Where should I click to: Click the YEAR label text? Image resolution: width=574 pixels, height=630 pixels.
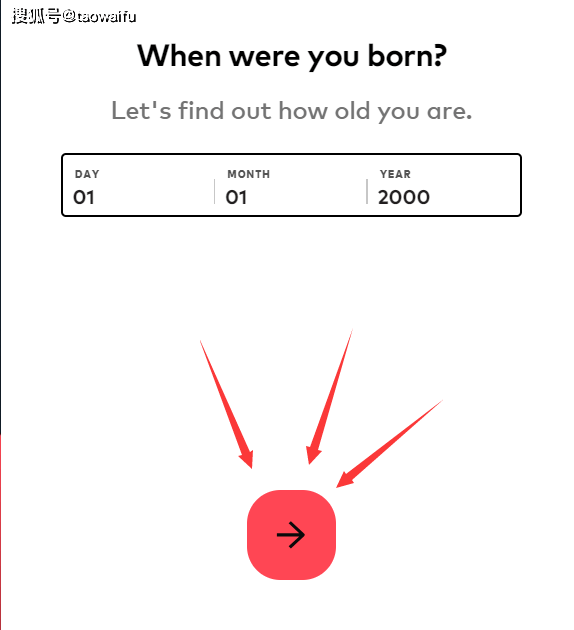click(396, 174)
